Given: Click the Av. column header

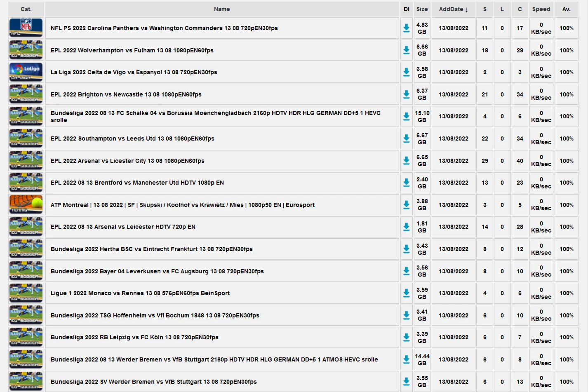Looking at the screenshot, I should click(567, 9).
